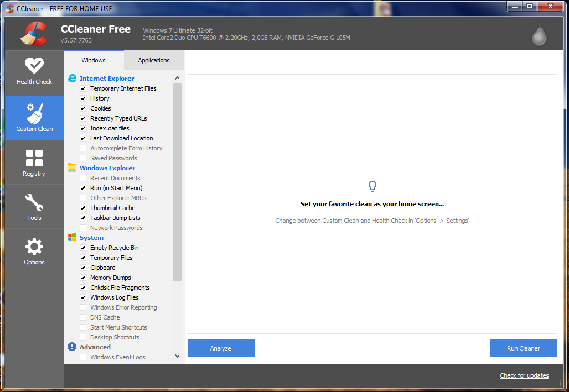Click the Advanced warning icon
Viewport: 569px width, 392px height.
coord(72,347)
